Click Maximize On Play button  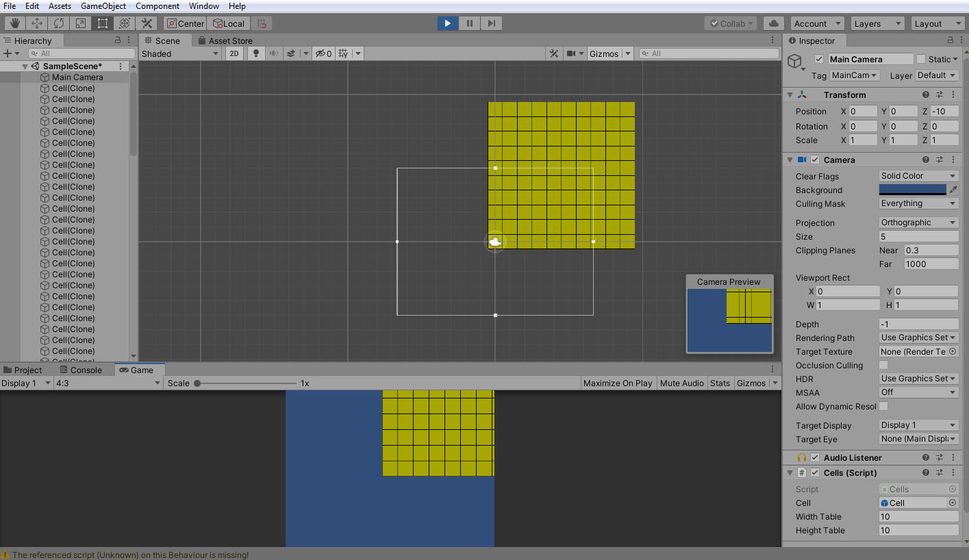(x=618, y=383)
